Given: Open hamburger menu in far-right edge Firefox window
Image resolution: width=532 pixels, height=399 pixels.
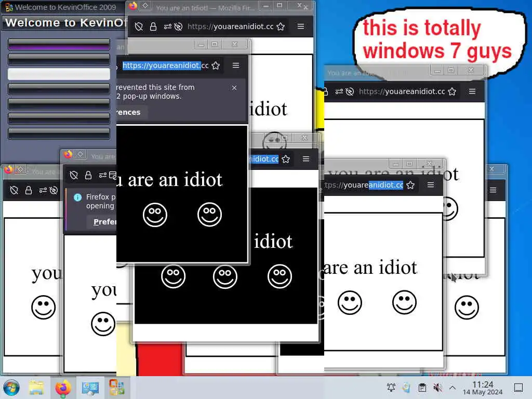Looking at the screenshot, I should click(x=493, y=190).
